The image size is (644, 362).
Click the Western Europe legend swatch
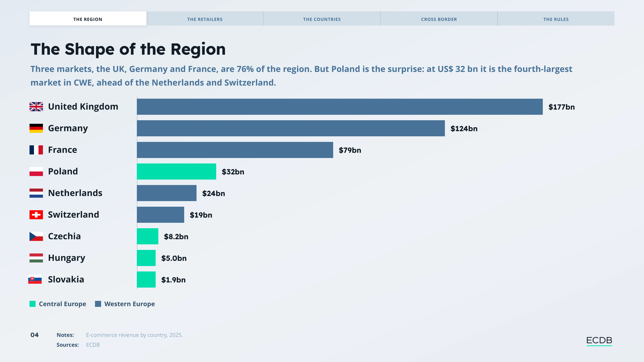click(98, 304)
